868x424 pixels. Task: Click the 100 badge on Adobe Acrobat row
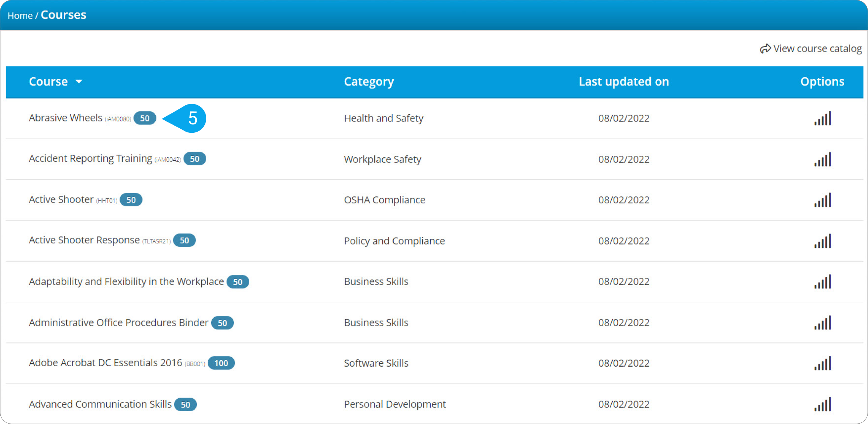(221, 363)
